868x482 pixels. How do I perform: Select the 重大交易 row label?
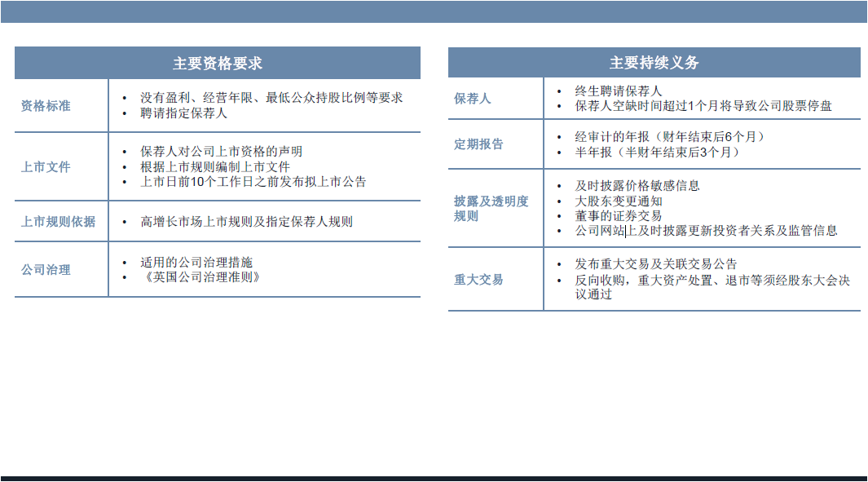(479, 280)
